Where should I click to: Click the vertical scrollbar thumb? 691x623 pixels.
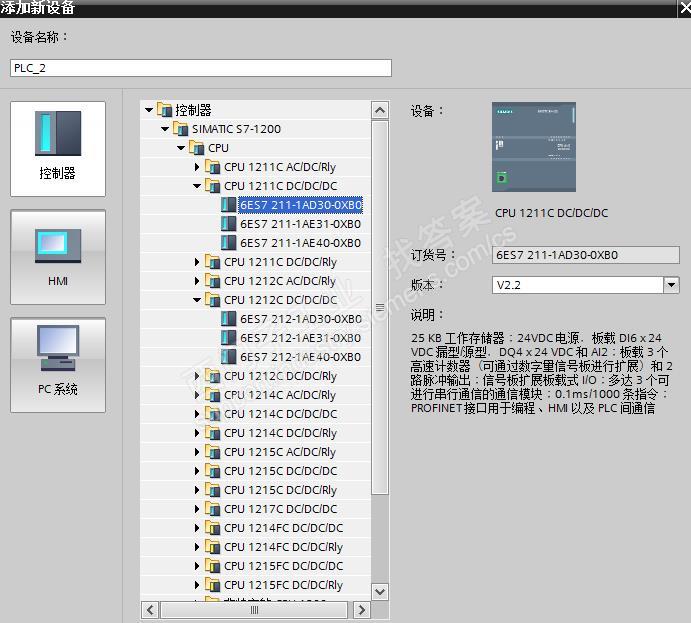(380, 308)
